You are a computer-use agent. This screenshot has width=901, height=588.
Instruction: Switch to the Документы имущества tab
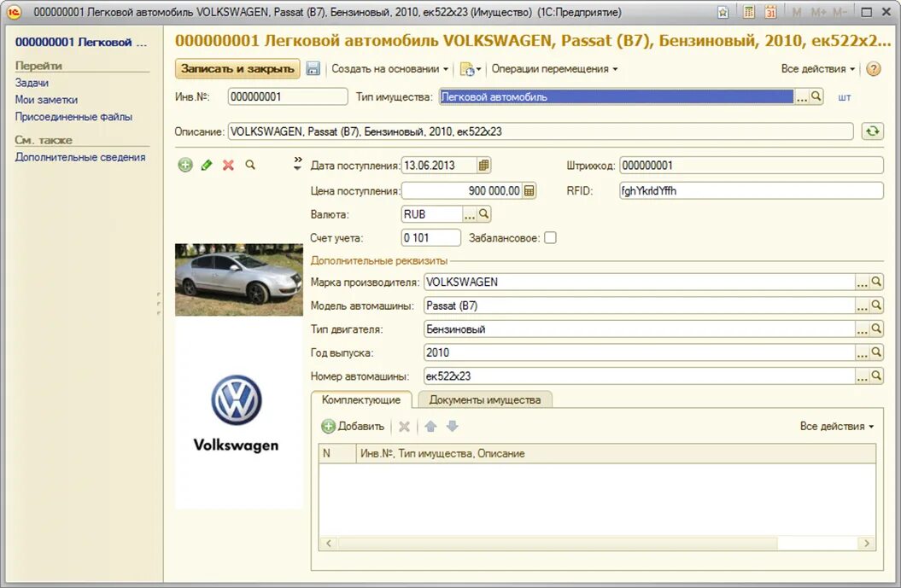484,399
